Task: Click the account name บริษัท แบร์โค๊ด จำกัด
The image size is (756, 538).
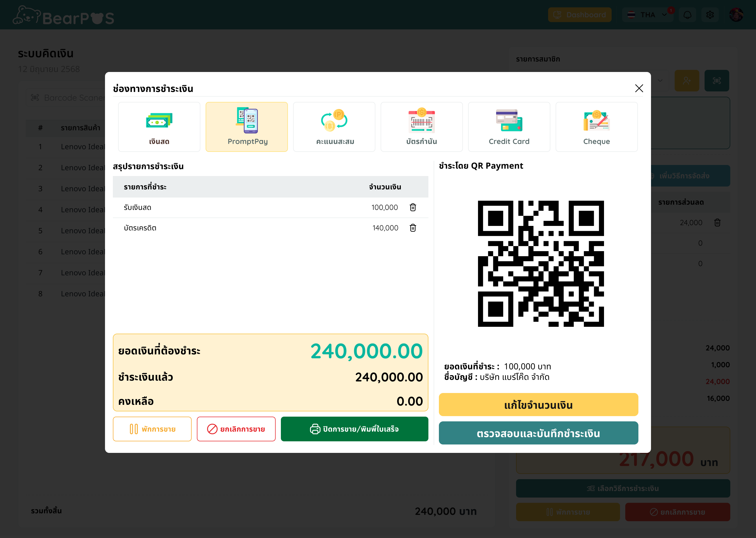Action: [x=515, y=377]
